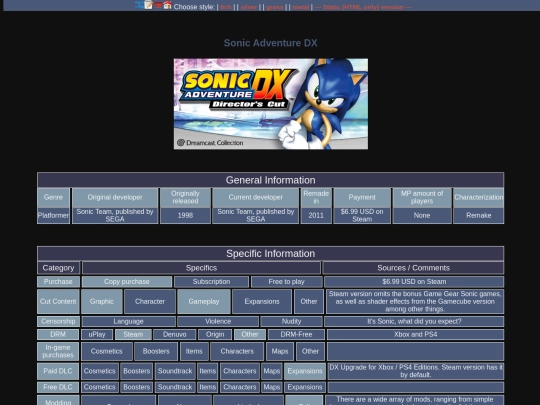The image size is (540, 405).
Task: Select the Payment column header
Action: click(362, 197)
